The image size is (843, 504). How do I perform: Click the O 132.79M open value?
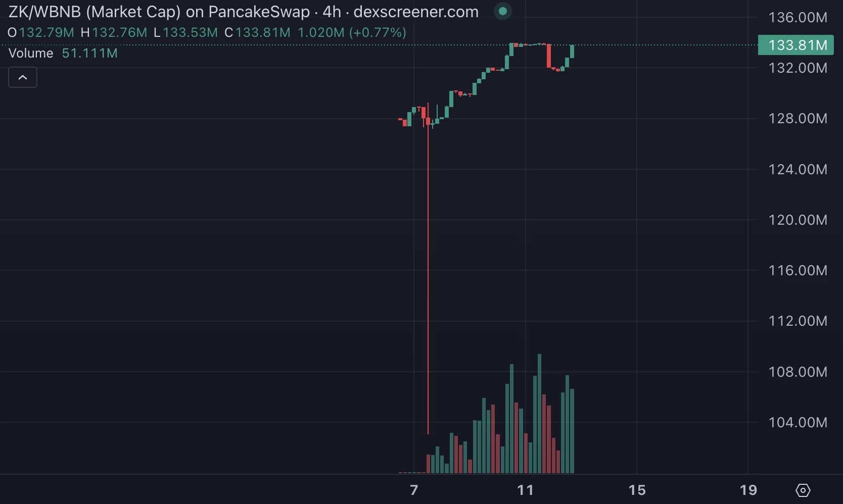[41, 33]
